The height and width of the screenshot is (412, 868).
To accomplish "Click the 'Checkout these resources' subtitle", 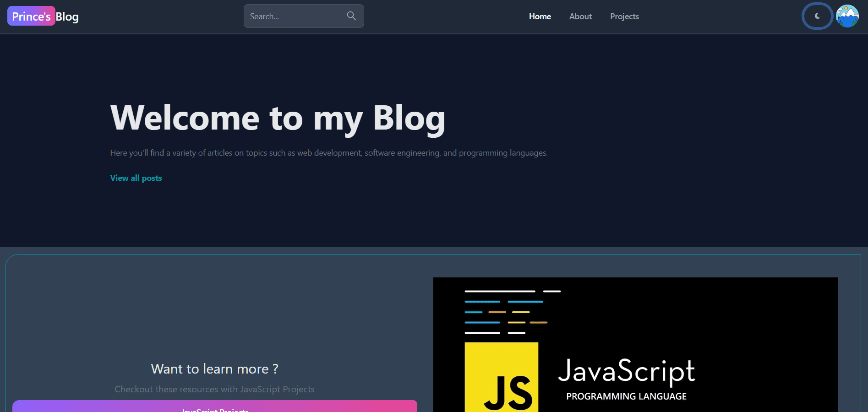I will pos(214,389).
